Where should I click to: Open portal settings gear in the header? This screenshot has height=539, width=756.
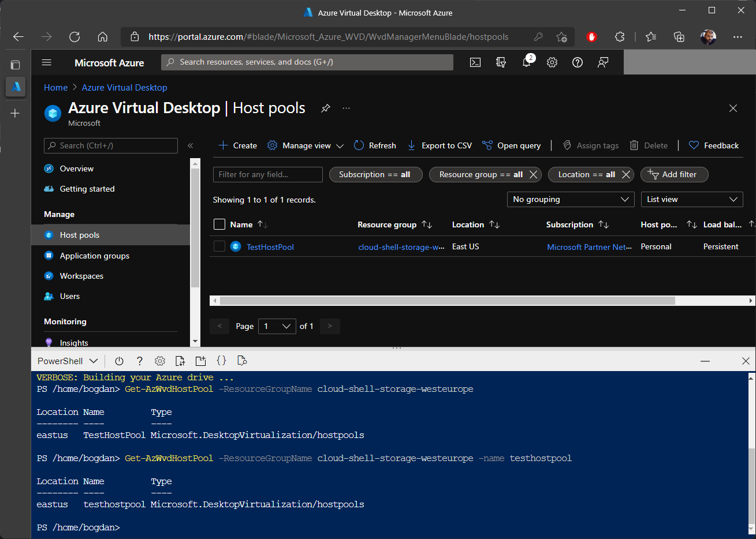[552, 62]
